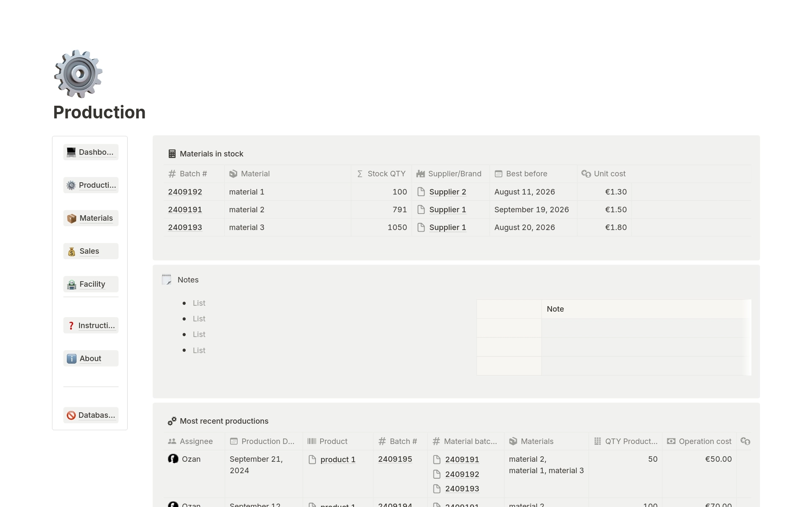Open the Materials section
The height and width of the screenshot is (507, 812).
pyautogui.click(x=89, y=218)
